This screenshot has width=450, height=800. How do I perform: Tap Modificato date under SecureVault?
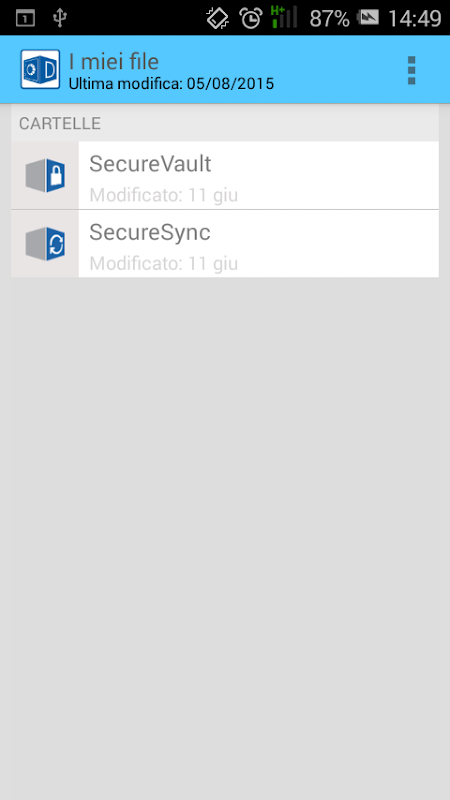(164, 195)
